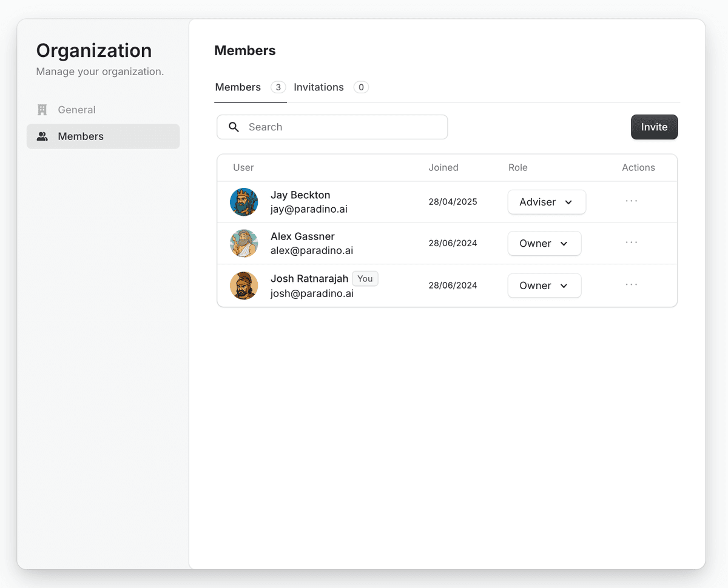Click the Invite button
This screenshot has height=588, width=728.
click(x=654, y=127)
